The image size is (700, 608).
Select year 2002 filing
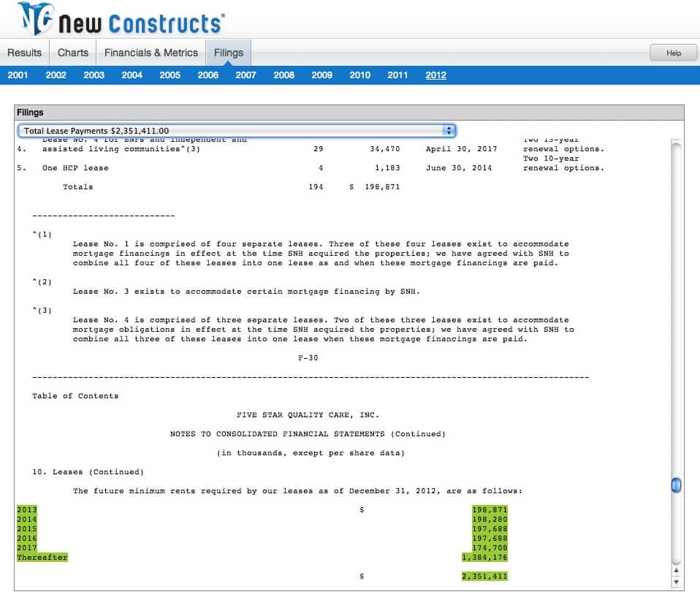pyautogui.click(x=56, y=75)
